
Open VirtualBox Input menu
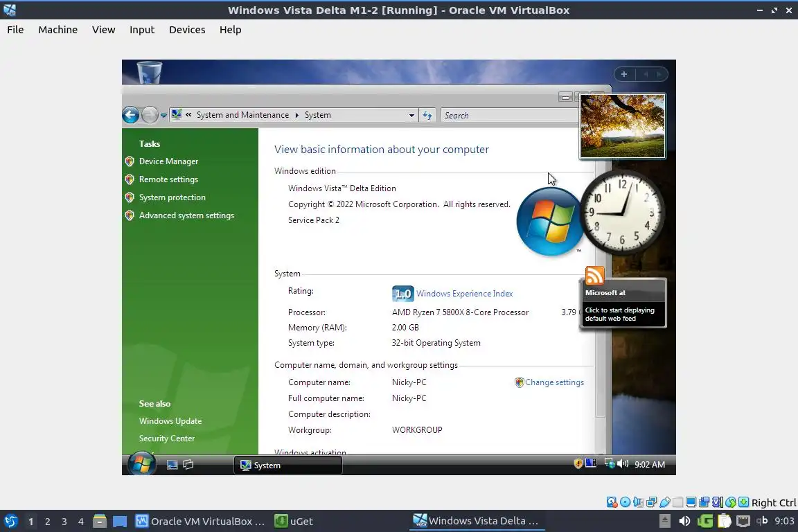[x=142, y=30]
